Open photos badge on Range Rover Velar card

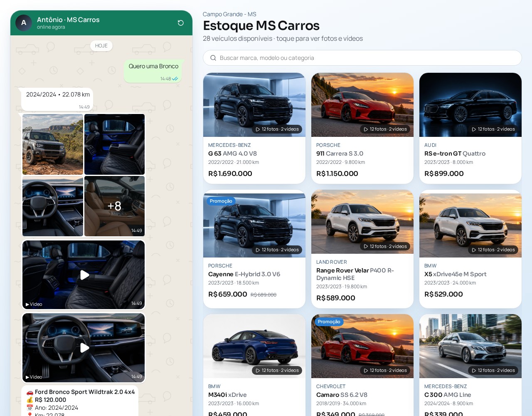coord(385,246)
